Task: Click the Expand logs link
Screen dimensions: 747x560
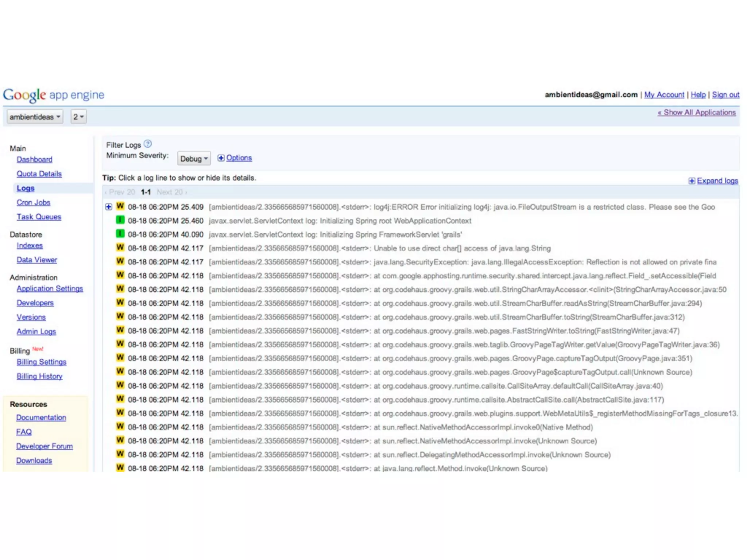Action: (x=717, y=181)
